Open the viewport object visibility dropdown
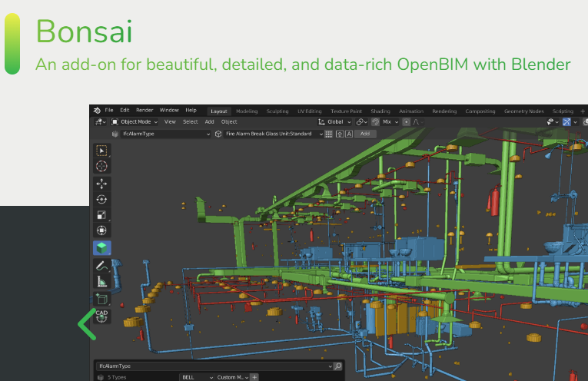The image size is (588, 381). pos(553,122)
